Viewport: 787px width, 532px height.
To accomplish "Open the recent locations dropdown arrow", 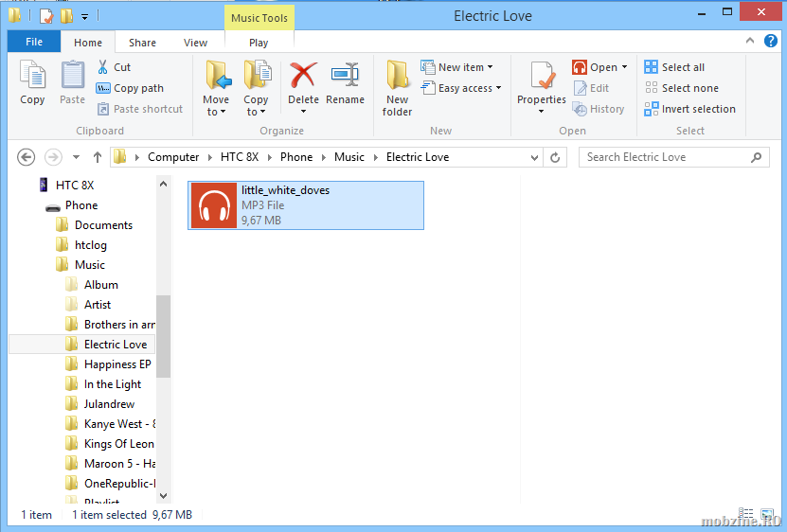I will (x=76, y=157).
